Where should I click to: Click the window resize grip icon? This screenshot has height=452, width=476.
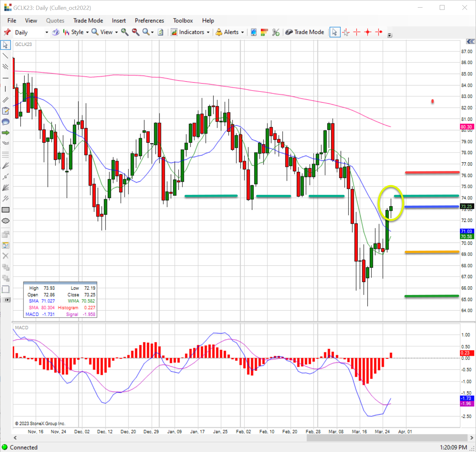(x=472, y=448)
